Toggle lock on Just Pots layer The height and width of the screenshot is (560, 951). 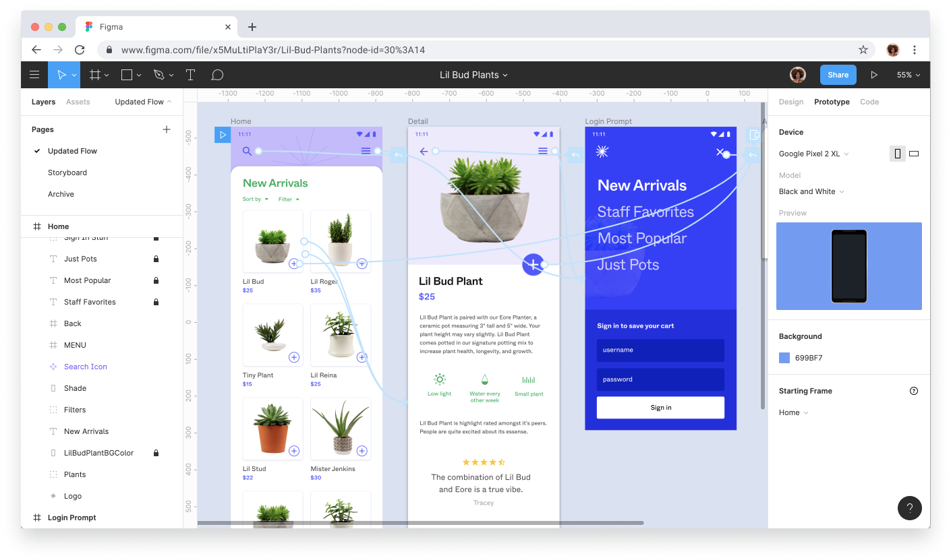click(x=156, y=259)
